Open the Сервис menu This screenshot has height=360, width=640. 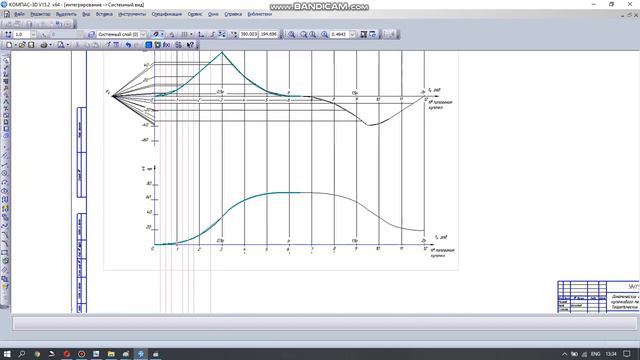[195, 14]
